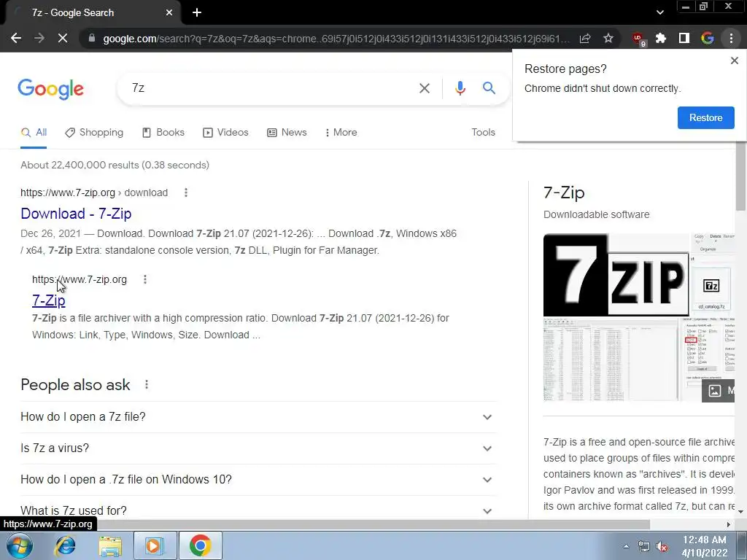Go to the Google logo homepage
The image size is (747, 560).
[50, 89]
